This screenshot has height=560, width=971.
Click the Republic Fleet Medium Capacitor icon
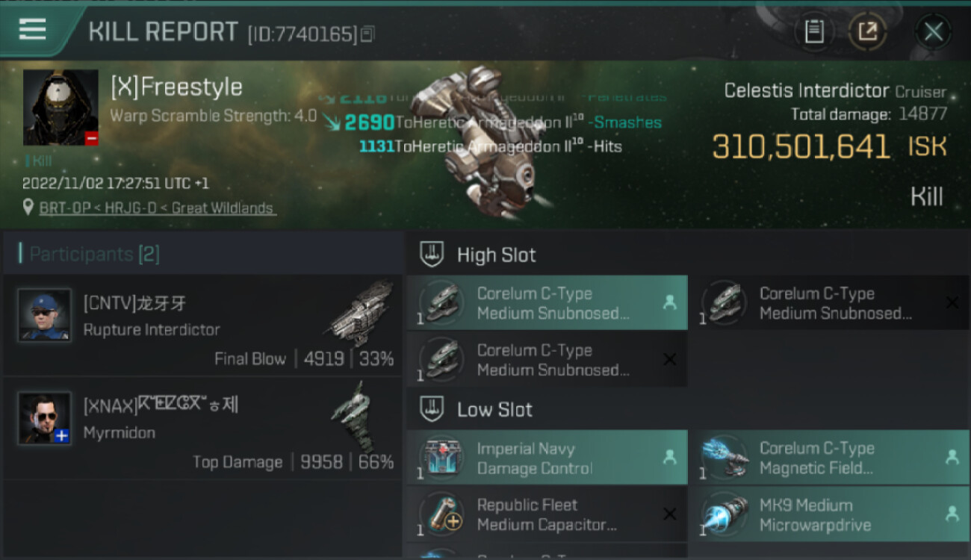[x=442, y=514]
